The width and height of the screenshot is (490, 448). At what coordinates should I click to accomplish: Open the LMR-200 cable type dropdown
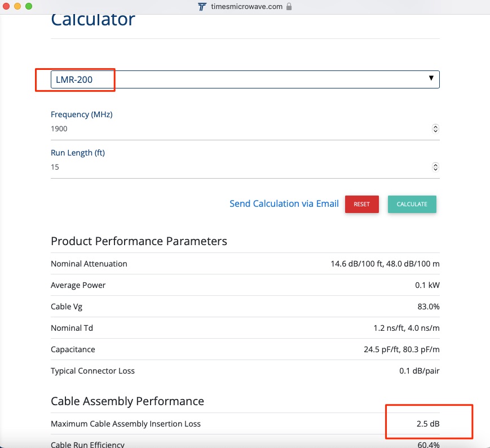point(245,79)
